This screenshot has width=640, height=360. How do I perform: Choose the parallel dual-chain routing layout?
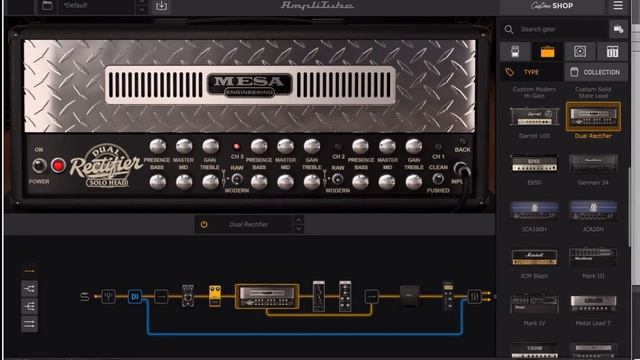pyautogui.click(x=29, y=324)
